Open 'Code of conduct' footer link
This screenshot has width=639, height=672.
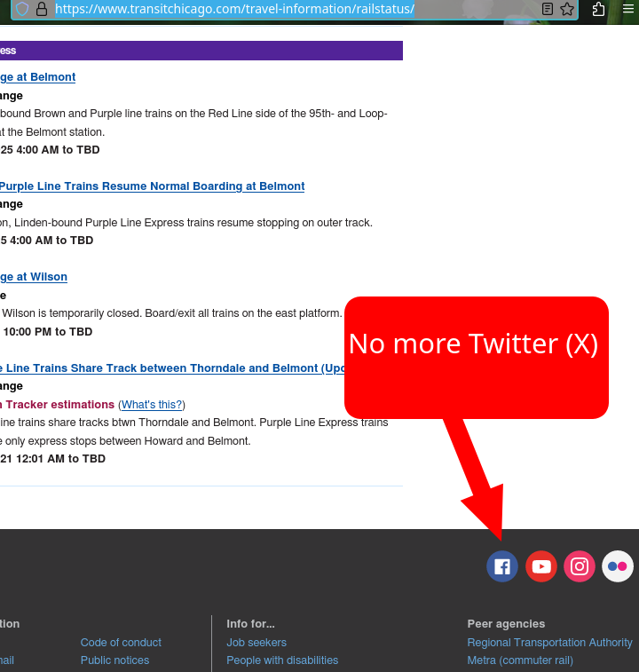[121, 643]
